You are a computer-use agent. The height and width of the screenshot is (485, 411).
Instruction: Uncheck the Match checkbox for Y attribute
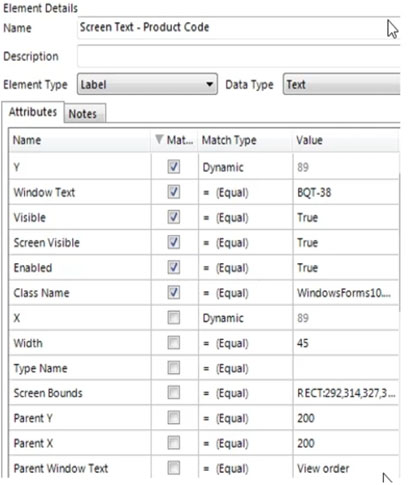pos(174,167)
